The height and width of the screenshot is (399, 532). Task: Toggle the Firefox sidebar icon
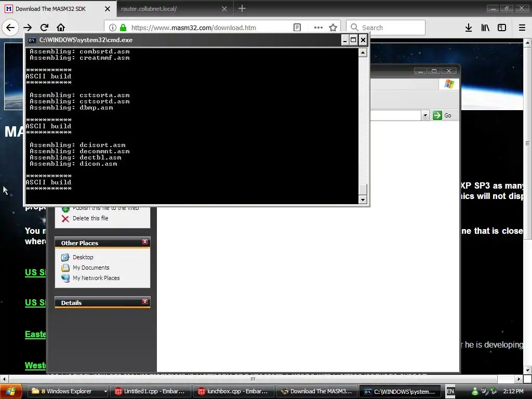(x=502, y=28)
